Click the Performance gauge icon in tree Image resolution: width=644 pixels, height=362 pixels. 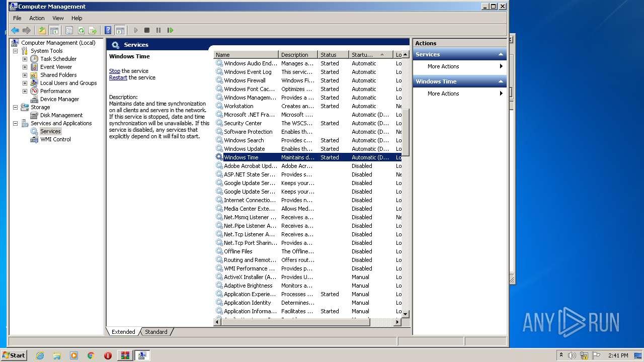(x=34, y=91)
